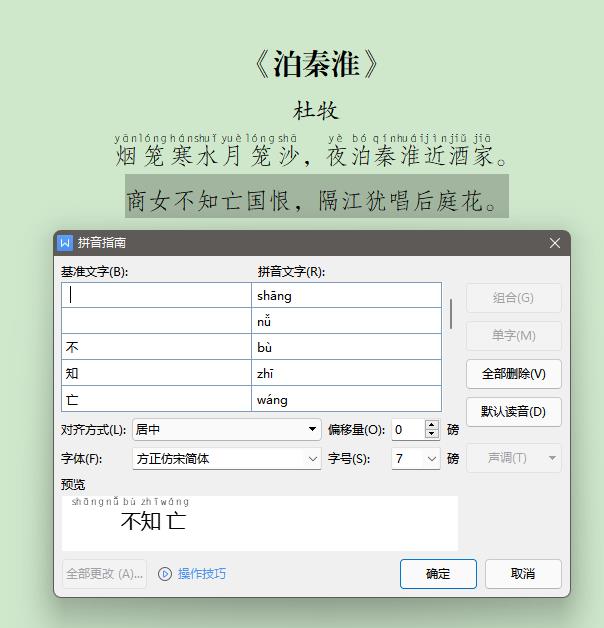The width and height of the screenshot is (604, 628).
Task: Click the 预览 preview area
Action: 260,523
